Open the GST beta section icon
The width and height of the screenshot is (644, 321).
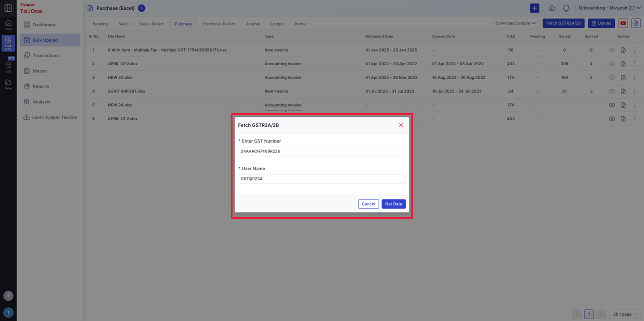pyautogui.click(x=8, y=67)
